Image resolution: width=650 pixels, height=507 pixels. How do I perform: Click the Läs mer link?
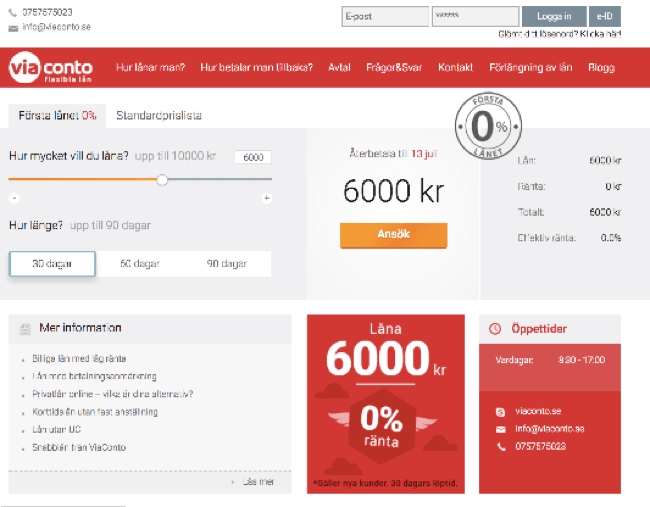click(258, 482)
